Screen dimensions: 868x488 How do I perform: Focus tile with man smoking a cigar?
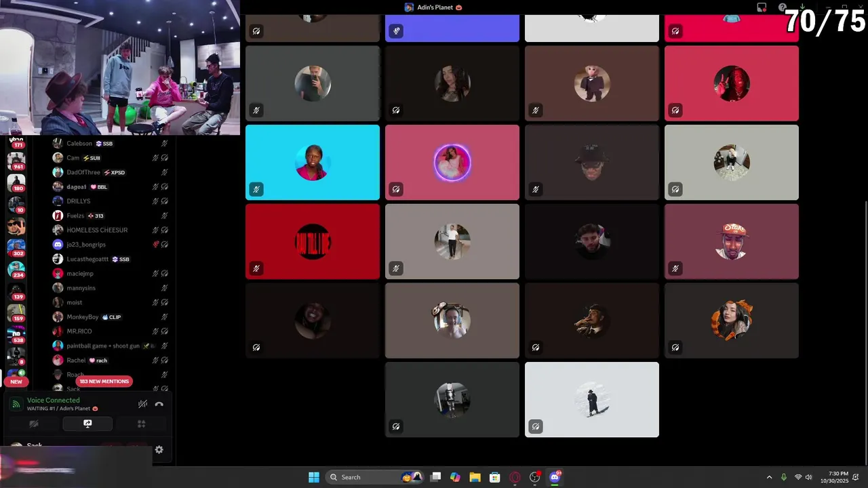coord(592,321)
